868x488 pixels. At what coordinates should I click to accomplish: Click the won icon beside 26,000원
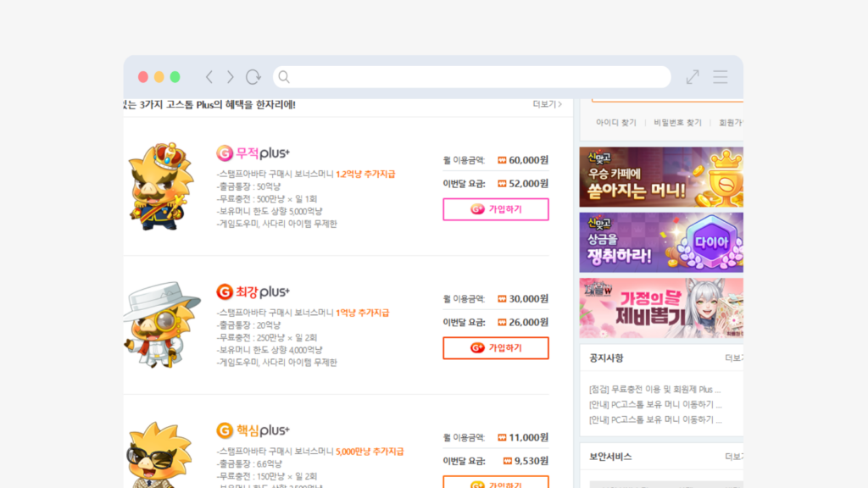pos(502,322)
